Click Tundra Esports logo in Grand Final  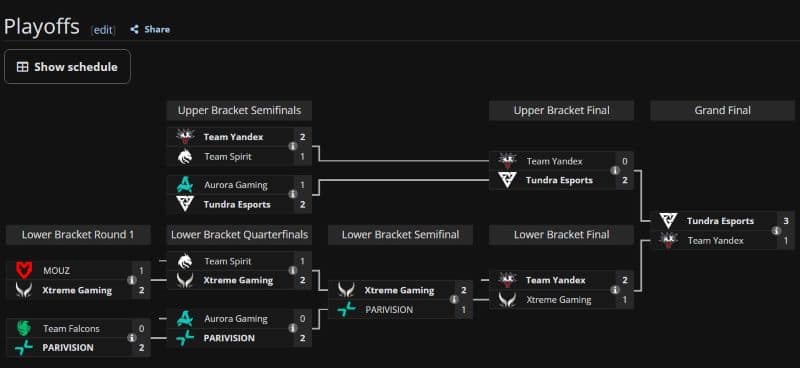point(667,221)
